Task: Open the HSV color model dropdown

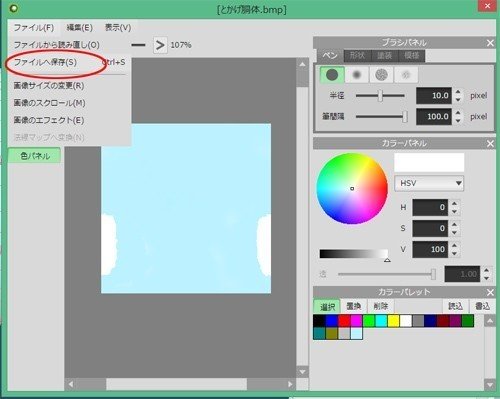Action: tap(429, 183)
